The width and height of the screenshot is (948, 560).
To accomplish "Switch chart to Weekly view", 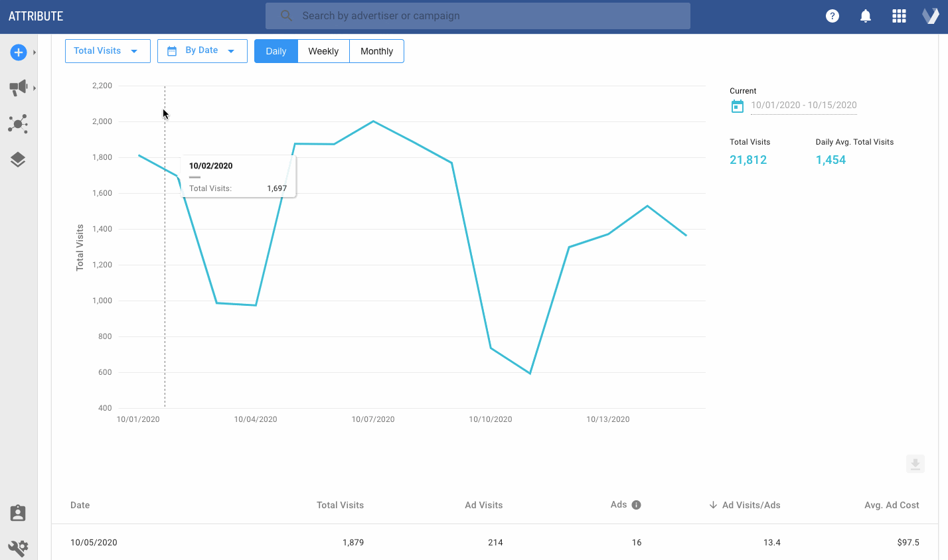I will pos(323,51).
